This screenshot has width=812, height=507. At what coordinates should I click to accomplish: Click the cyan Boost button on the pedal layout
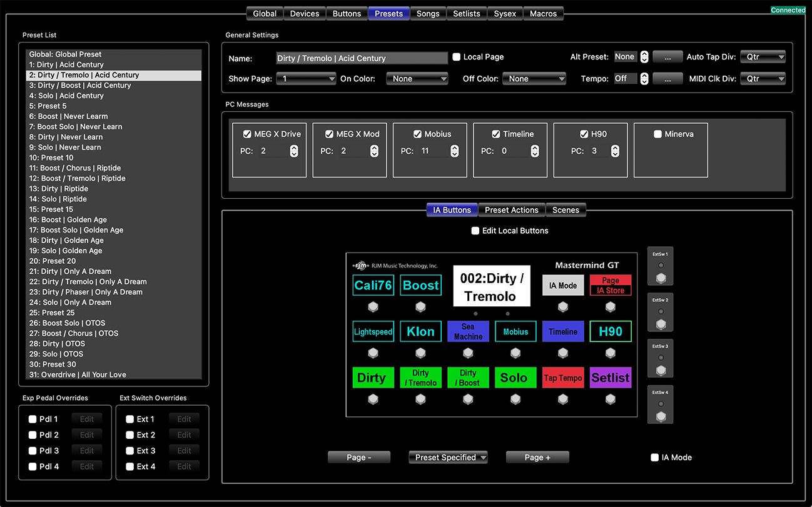(x=420, y=285)
